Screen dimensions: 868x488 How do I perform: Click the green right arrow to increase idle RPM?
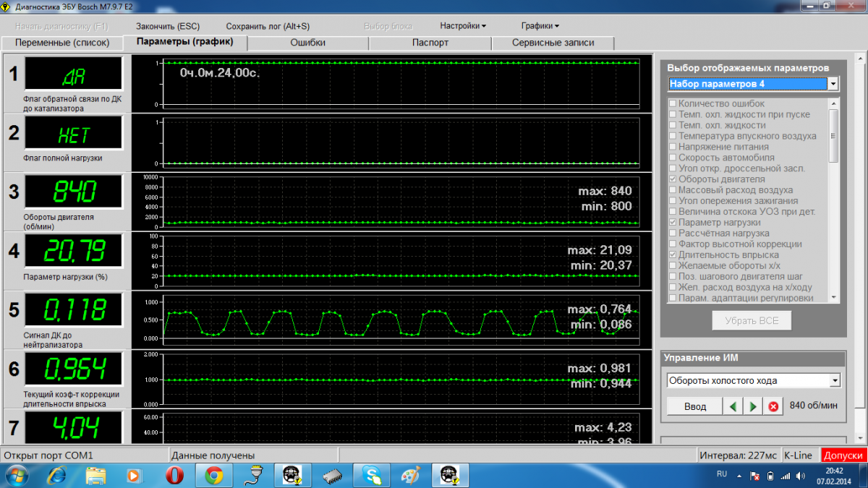(x=753, y=406)
